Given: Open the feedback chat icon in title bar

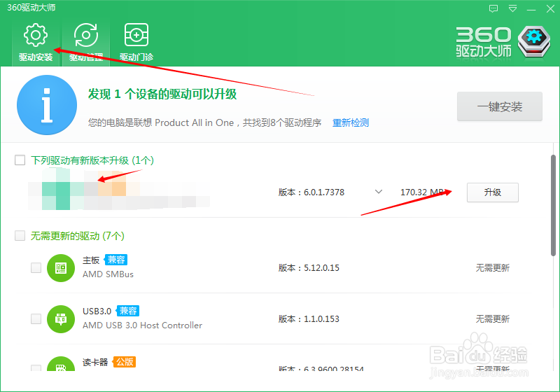Looking at the screenshot, I should tap(493, 8).
